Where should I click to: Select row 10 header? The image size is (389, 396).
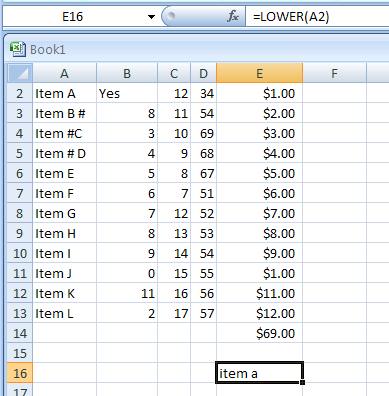[x=20, y=253]
